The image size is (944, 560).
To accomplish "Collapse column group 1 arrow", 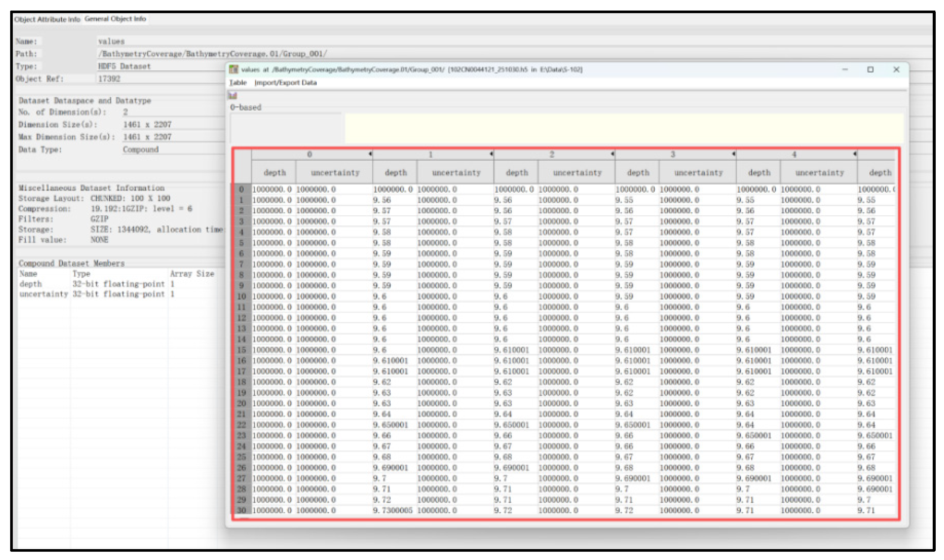I will click(x=491, y=154).
